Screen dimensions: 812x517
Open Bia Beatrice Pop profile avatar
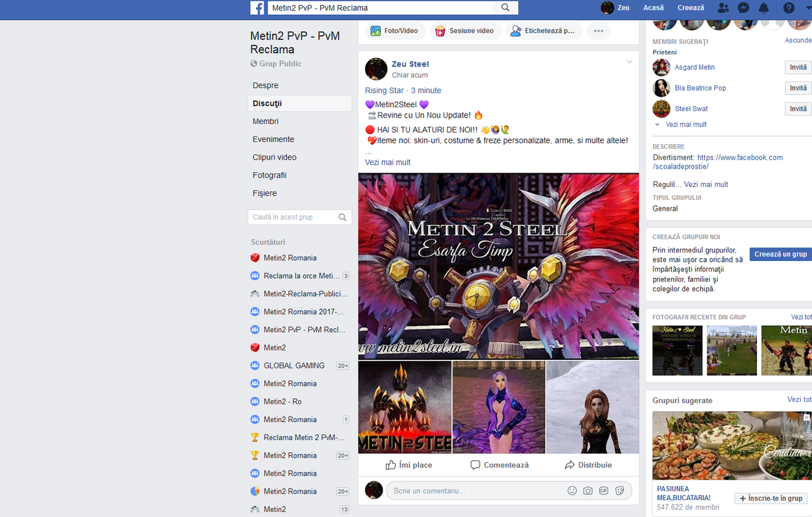coord(661,88)
